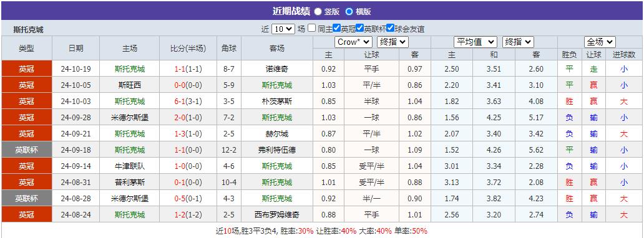Viewport: 644px width, 238px height.
Task: Click the 胜负 column header
Action: tap(569, 55)
